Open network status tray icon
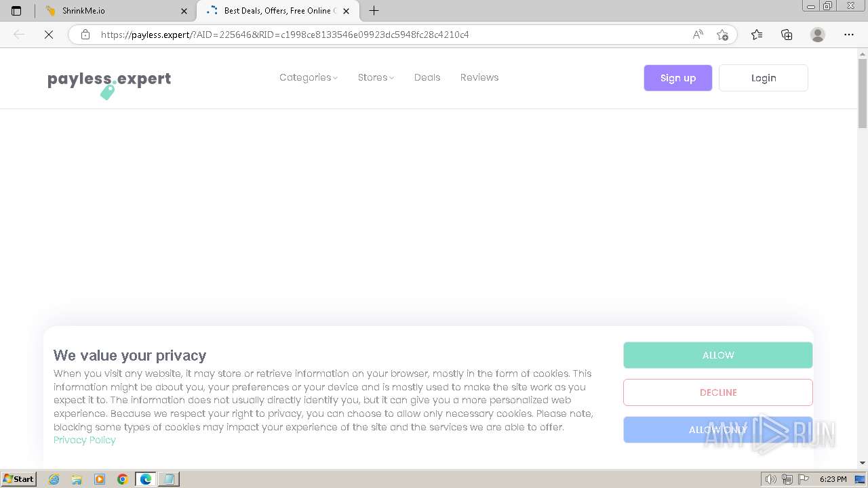 [x=787, y=479]
